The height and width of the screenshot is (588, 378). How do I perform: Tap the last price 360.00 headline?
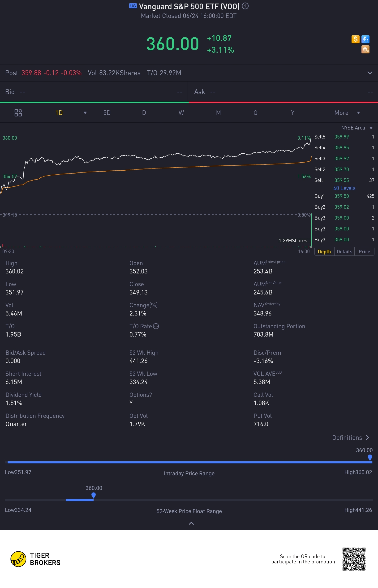tap(172, 44)
